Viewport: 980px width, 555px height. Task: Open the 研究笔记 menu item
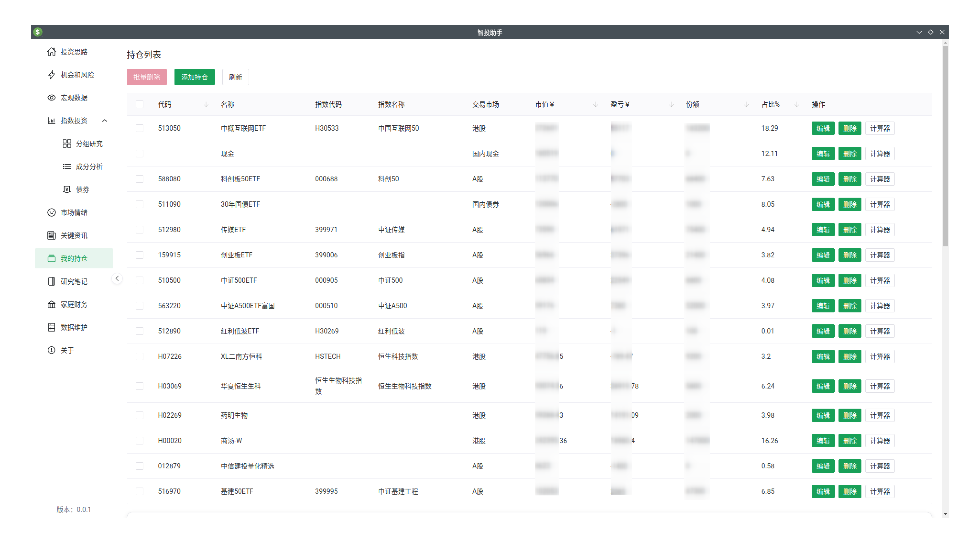point(74,281)
